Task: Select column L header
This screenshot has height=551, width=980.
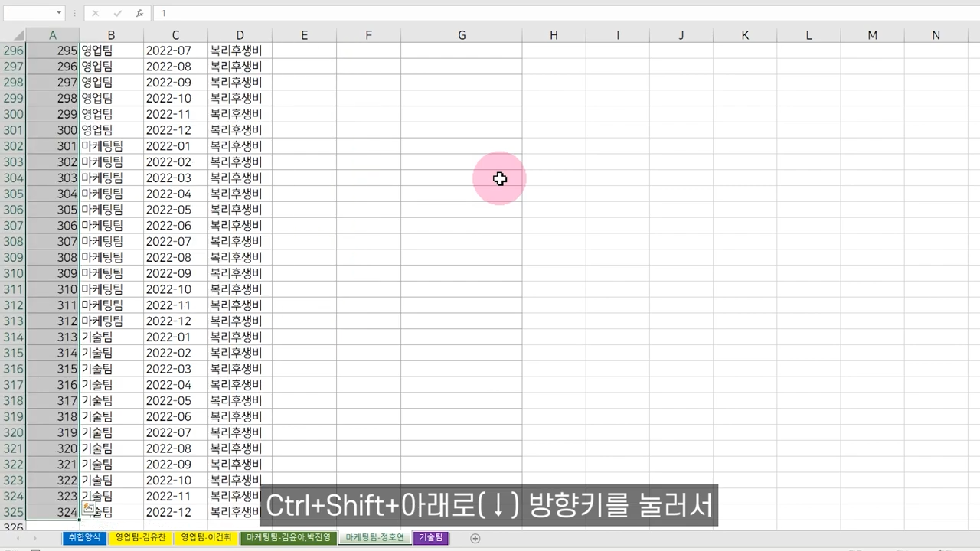Action: pos(808,35)
